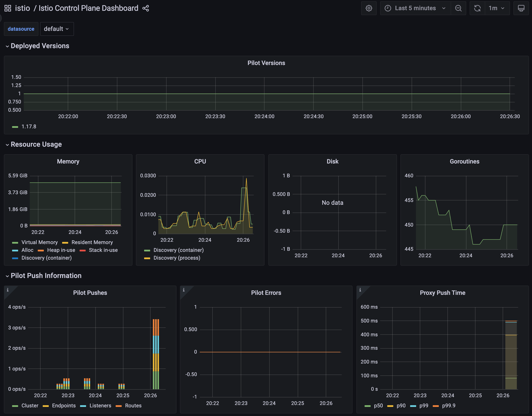Refresh dashboard with circular arrows icon

[x=477, y=8]
